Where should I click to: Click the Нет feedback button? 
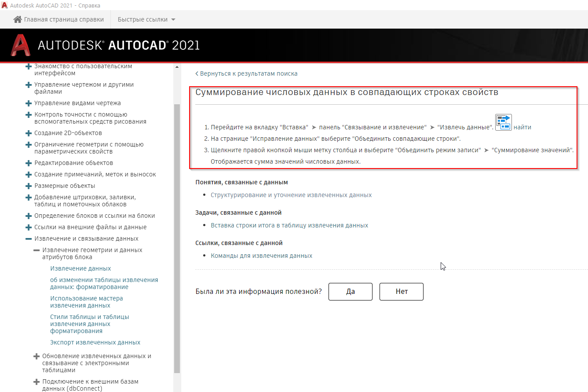tap(402, 292)
